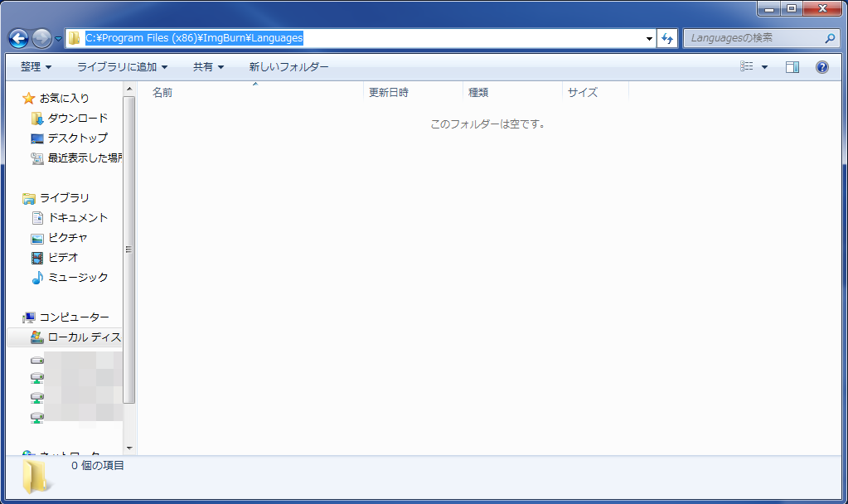
Task: Select コンピューター in the navigation pane
Action: [74, 317]
